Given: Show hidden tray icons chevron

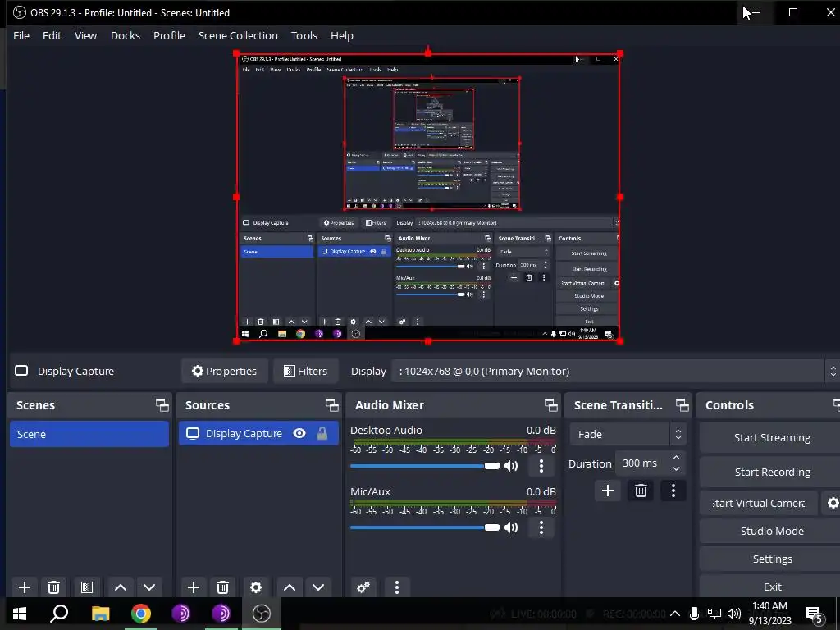Looking at the screenshot, I should click(x=675, y=614).
